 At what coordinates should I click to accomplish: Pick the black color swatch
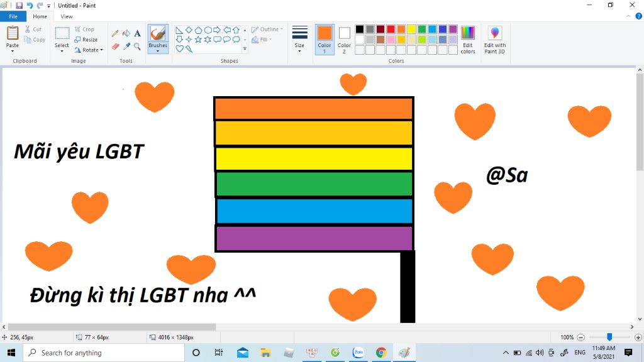[x=359, y=29]
